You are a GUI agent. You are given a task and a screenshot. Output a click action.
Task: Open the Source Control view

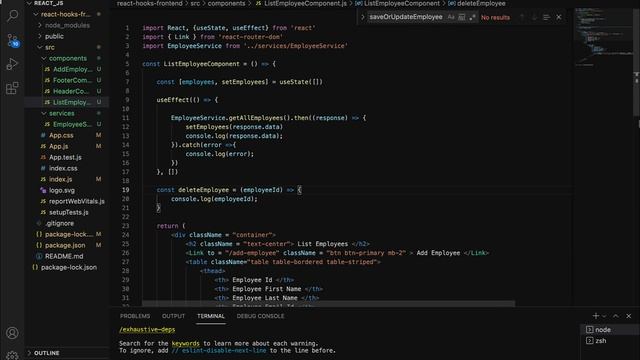(x=12, y=40)
